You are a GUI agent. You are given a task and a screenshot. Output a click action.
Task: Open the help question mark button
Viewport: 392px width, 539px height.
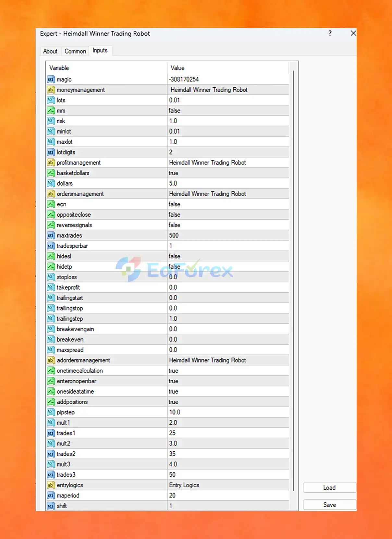[x=330, y=33]
